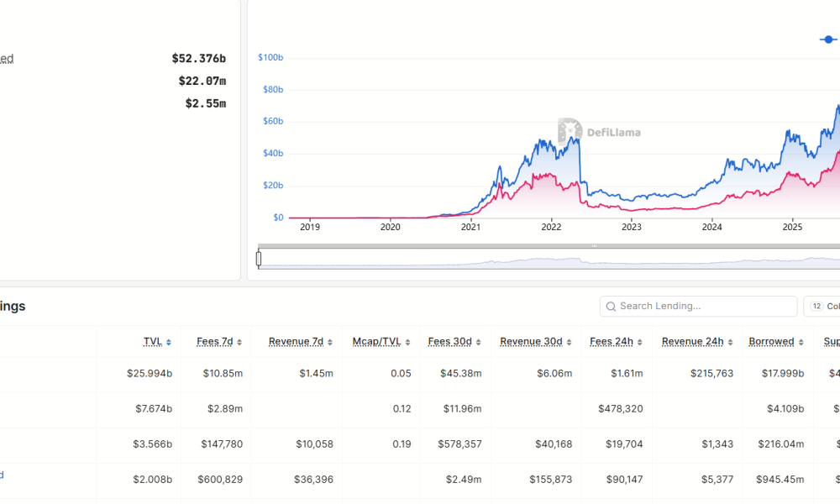Click the magnifier icon in the Search Lending box
The image size is (840, 504).
tap(611, 306)
